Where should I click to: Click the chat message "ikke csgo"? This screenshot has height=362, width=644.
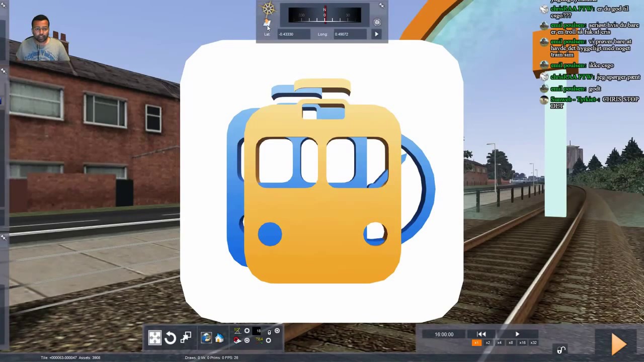click(x=601, y=65)
